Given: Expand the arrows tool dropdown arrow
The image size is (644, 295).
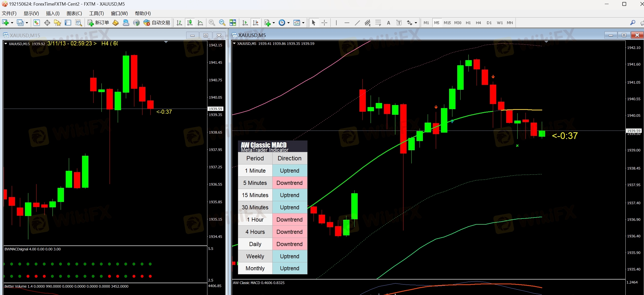Looking at the screenshot, I should tap(416, 23).
